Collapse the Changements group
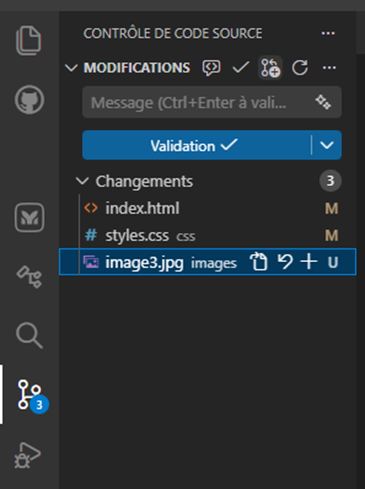This screenshot has height=489, width=365. click(x=82, y=181)
